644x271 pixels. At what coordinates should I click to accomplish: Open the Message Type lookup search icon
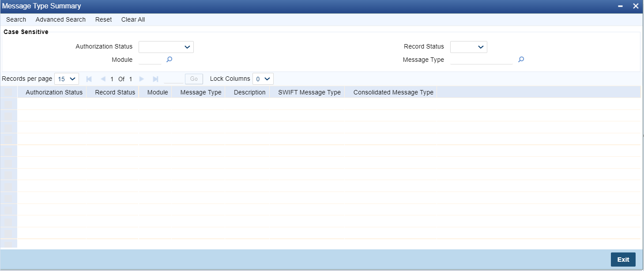coord(521,60)
